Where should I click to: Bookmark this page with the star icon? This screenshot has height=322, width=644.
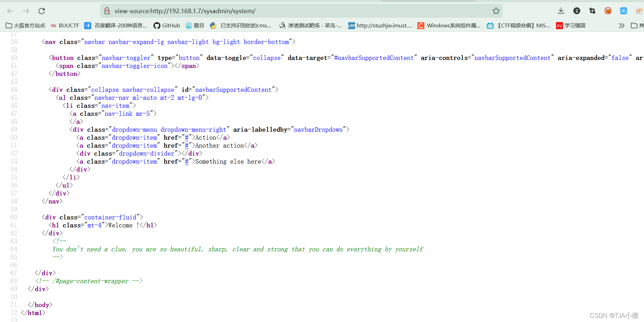(496, 11)
